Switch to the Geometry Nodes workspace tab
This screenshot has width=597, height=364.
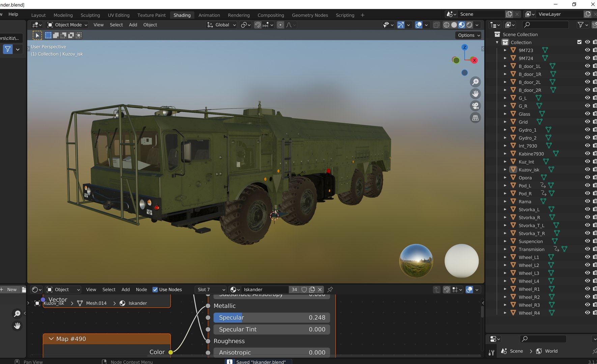click(x=310, y=15)
